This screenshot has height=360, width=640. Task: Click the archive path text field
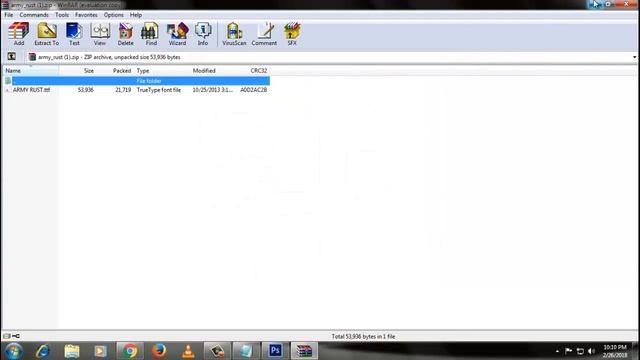click(329, 57)
